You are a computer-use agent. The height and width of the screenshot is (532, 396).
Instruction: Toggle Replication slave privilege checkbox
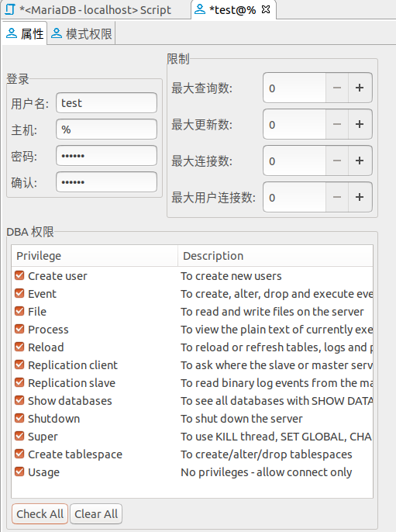coord(19,382)
